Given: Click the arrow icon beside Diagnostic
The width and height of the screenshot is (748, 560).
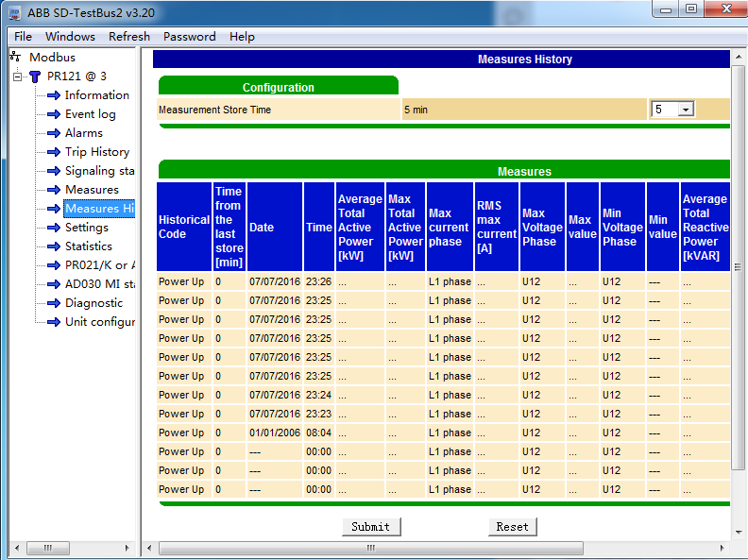Looking at the screenshot, I should [54, 303].
